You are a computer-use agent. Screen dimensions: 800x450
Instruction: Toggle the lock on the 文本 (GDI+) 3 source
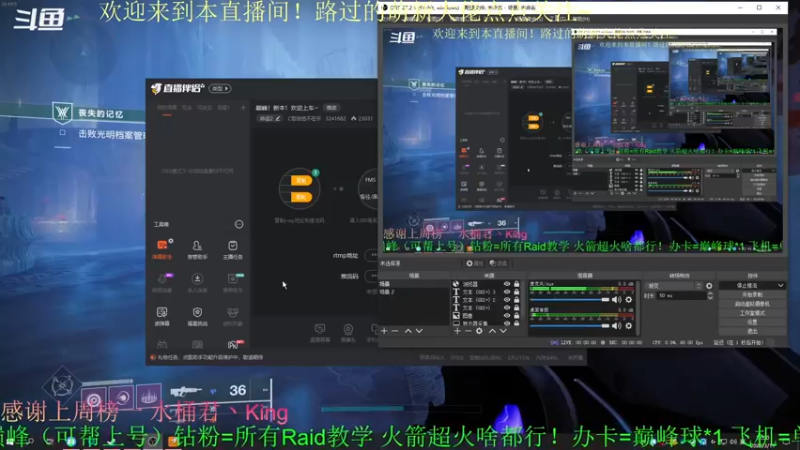point(516,292)
